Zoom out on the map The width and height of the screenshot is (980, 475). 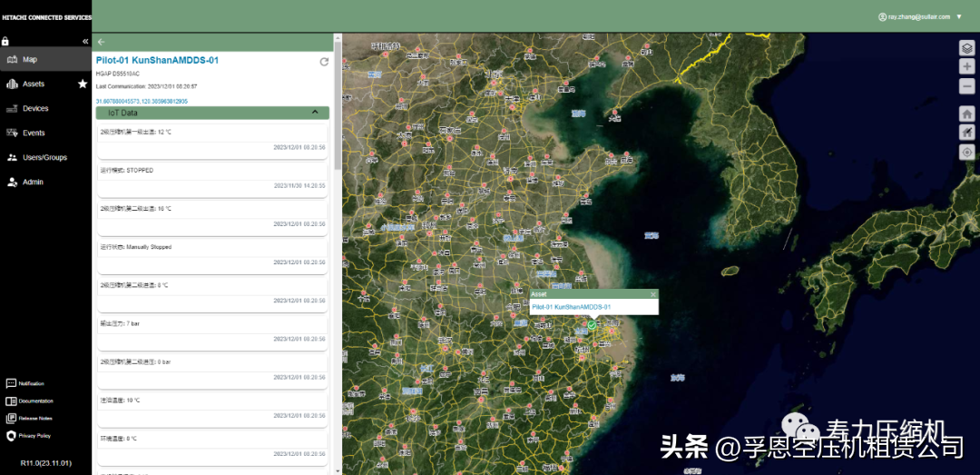(967, 86)
